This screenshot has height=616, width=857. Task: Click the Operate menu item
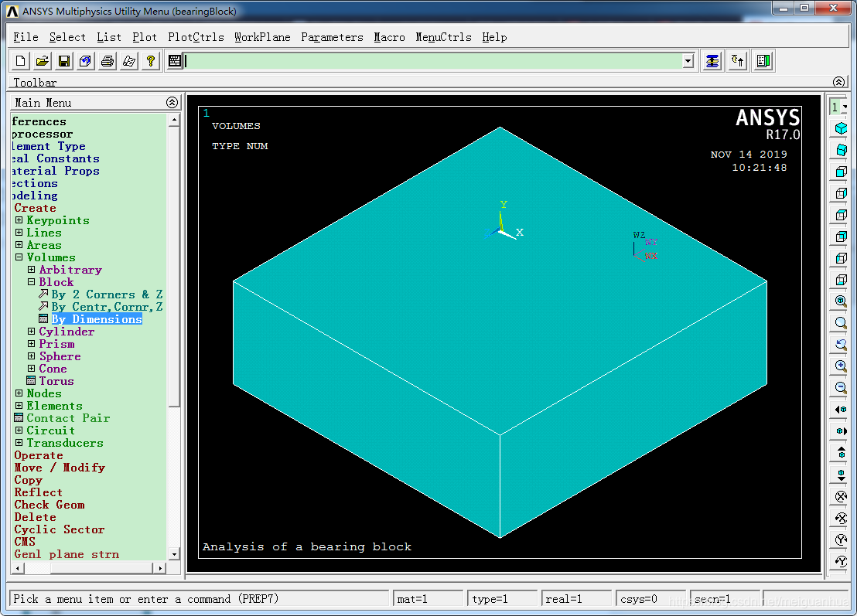[39, 455]
